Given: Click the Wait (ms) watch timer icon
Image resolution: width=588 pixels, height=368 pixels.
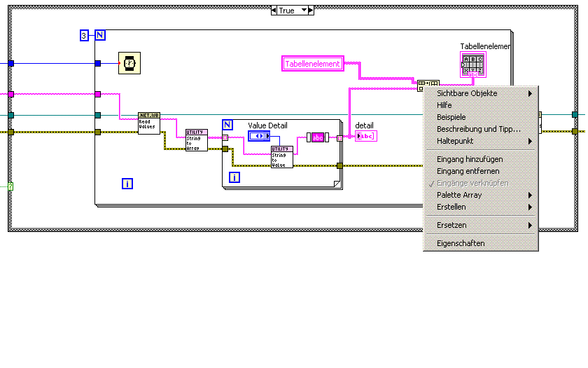Looking at the screenshot, I should (129, 63).
